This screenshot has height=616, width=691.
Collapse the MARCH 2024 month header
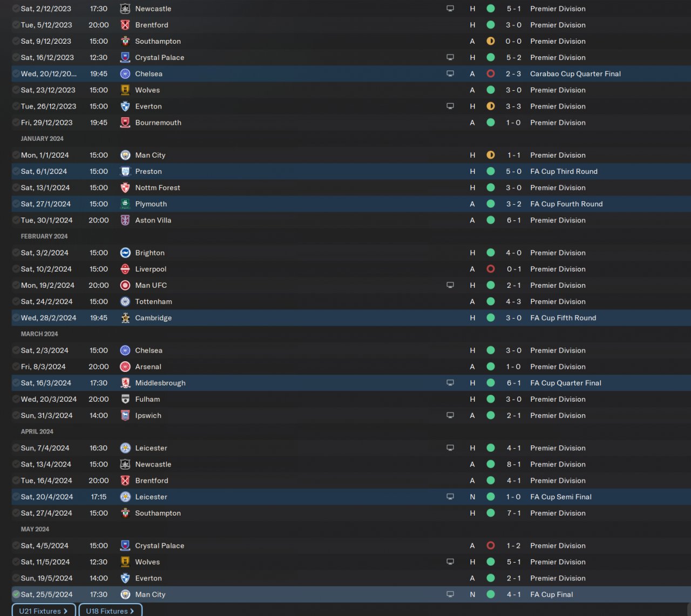[39, 334]
